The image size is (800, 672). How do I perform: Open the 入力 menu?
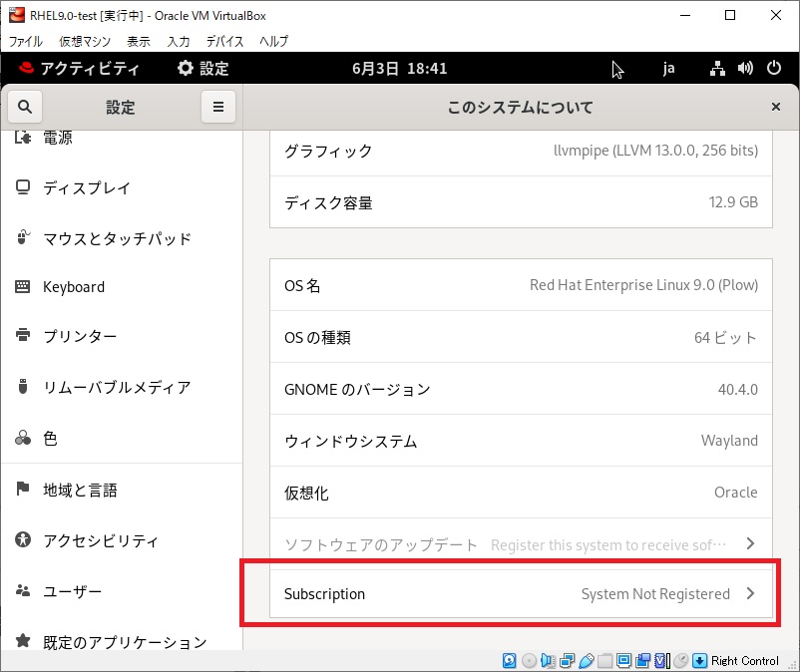179,41
